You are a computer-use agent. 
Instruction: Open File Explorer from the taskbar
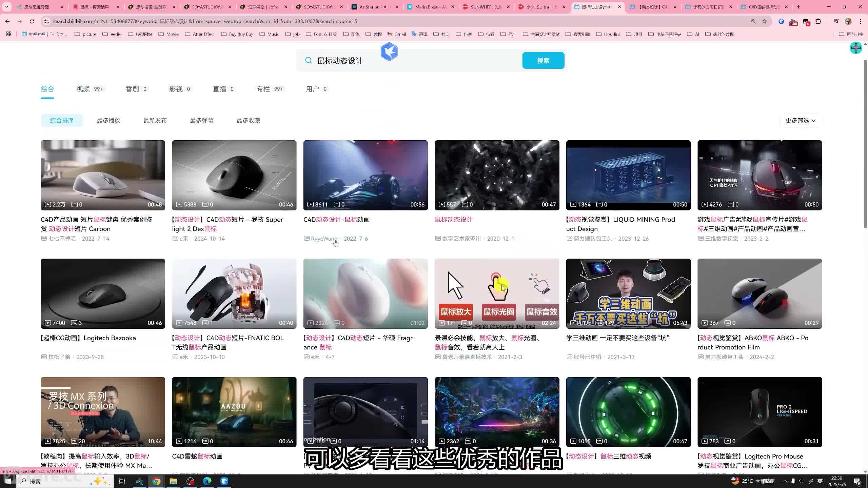click(173, 481)
